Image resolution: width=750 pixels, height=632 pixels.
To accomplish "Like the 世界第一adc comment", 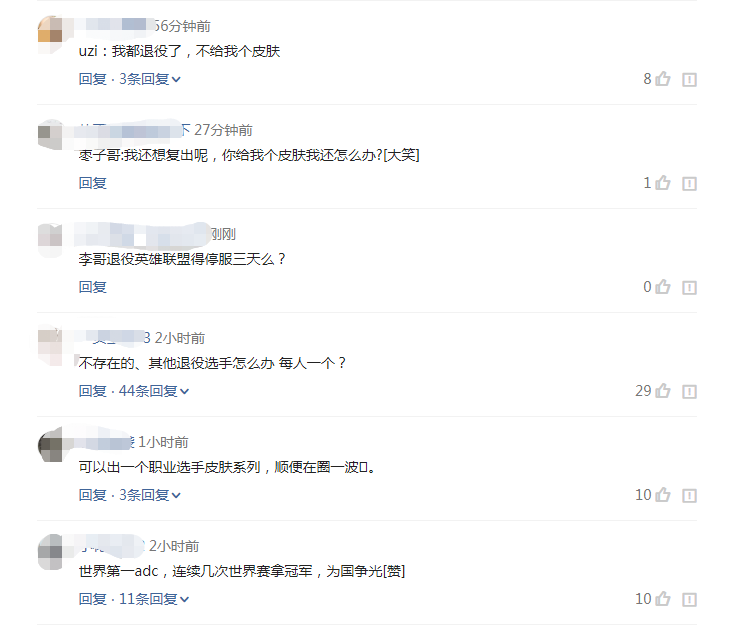I will pyautogui.click(x=662, y=599).
